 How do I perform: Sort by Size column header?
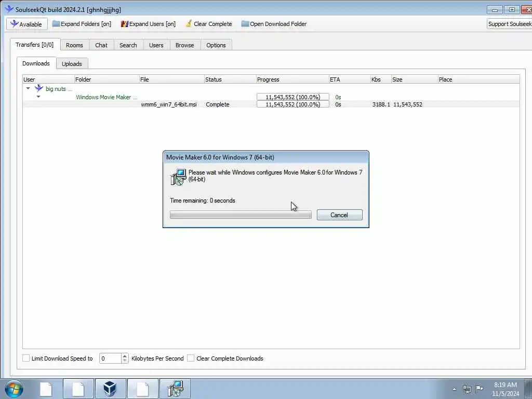(x=415, y=79)
